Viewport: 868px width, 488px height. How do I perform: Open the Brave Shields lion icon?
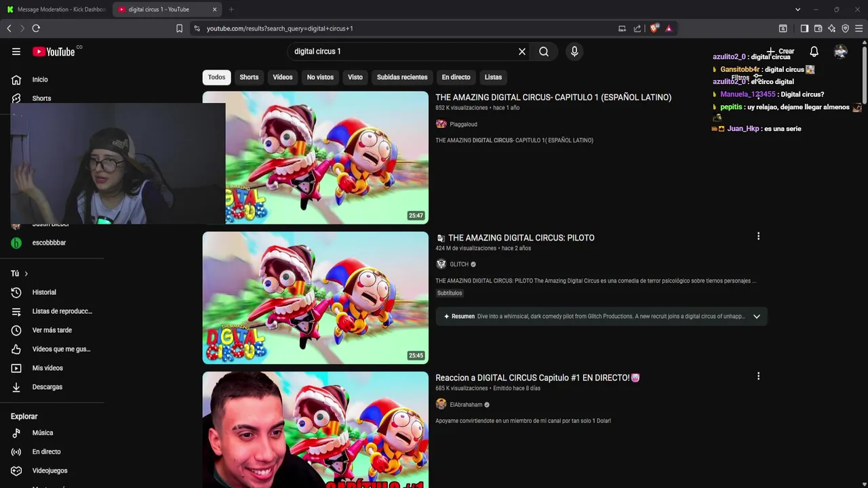pos(654,28)
